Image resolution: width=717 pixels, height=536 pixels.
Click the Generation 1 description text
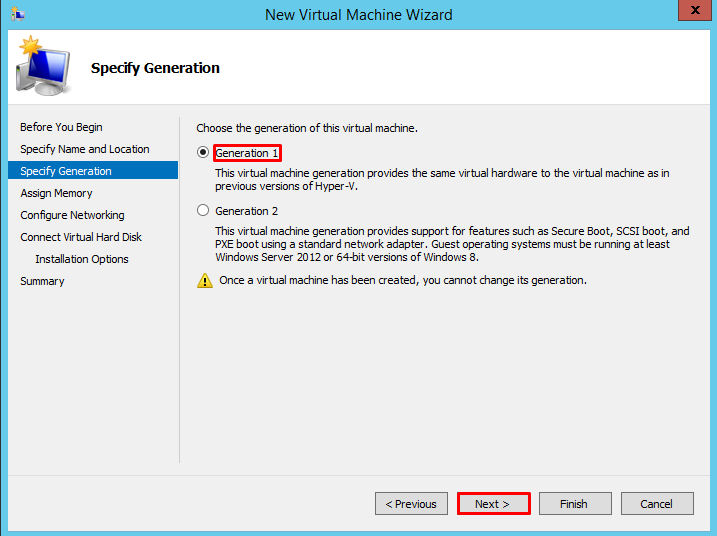(x=442, y=179)
